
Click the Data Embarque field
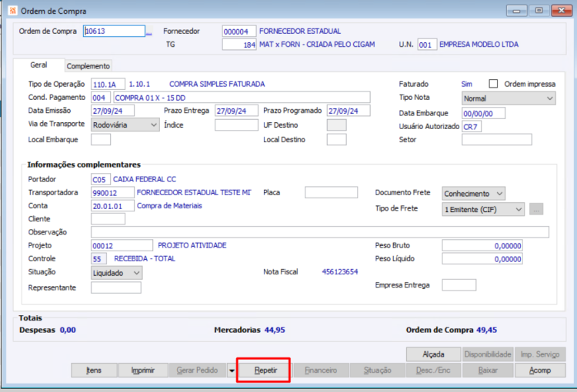(484, 113)
